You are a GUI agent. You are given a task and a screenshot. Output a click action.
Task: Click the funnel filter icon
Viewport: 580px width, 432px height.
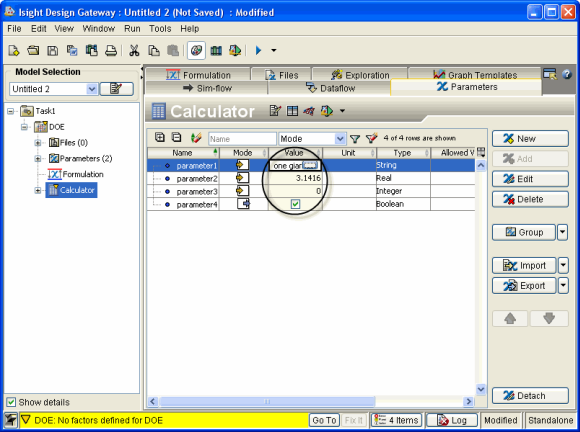coord(355,139)
